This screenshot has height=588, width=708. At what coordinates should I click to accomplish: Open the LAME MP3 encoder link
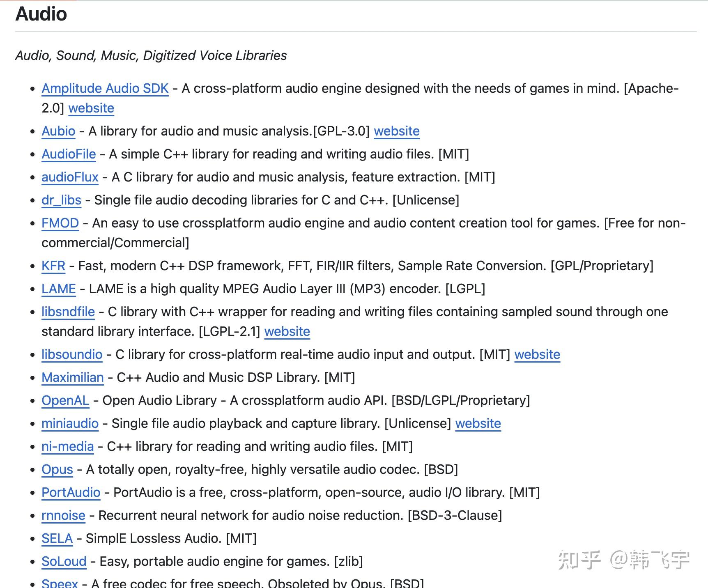coord(58,289)
